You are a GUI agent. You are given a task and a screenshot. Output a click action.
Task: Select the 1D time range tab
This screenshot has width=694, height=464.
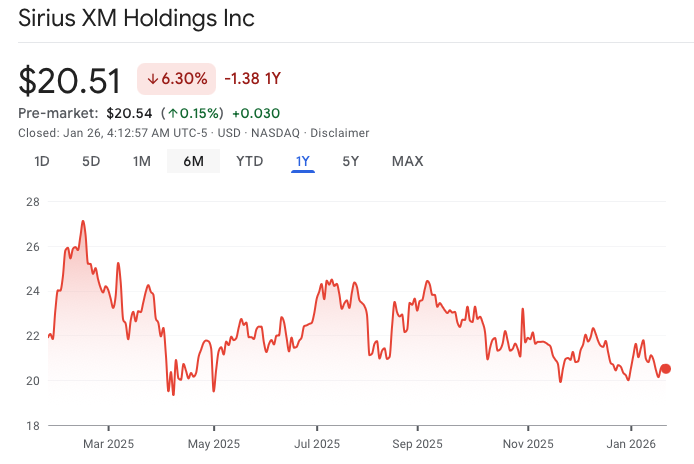[42, 161]
